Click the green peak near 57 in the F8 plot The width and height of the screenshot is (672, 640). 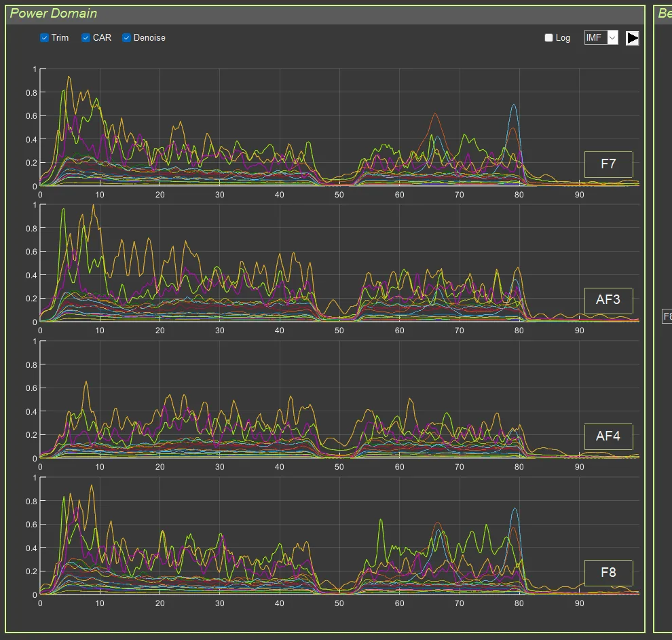(381, 520)
